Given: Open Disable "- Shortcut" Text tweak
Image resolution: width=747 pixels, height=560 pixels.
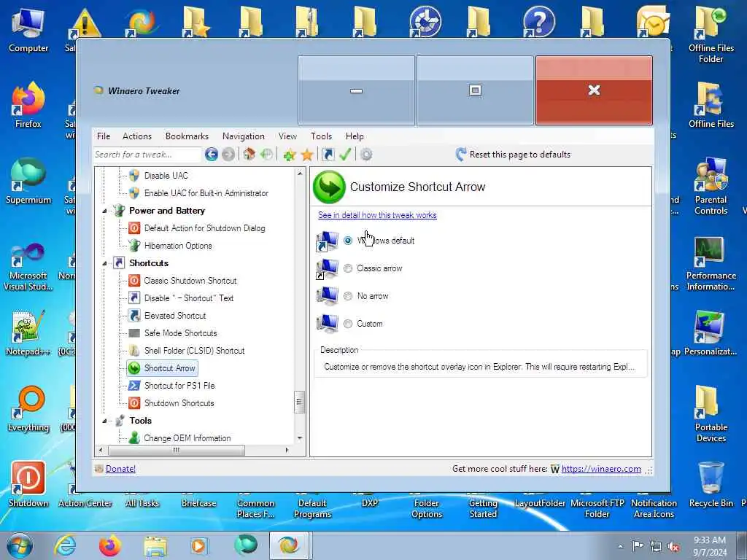Looking at the screenshot, I should tap(189, 298).
